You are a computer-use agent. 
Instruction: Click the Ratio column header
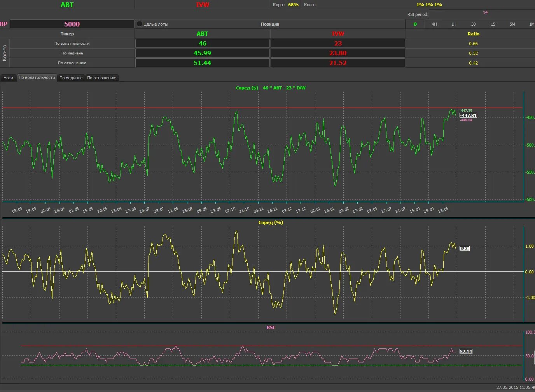click(473, 34)
